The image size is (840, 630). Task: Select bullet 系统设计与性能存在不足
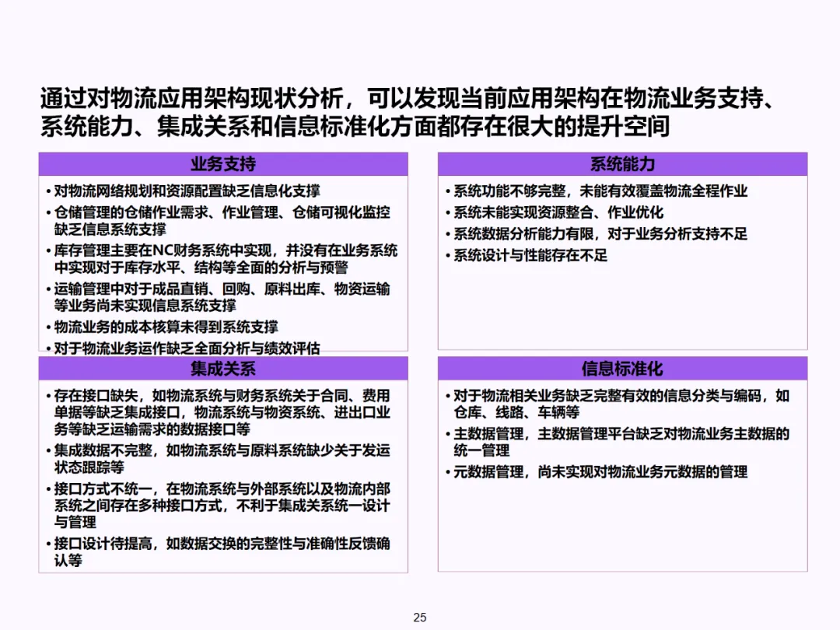[527, 255]
